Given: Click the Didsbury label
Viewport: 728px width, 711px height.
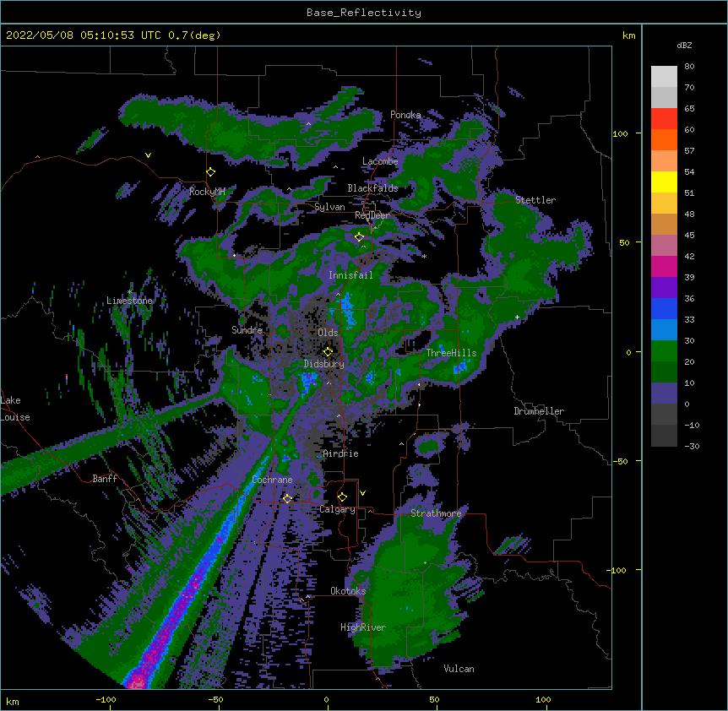Looking at the screenshot, I should 323,364.
